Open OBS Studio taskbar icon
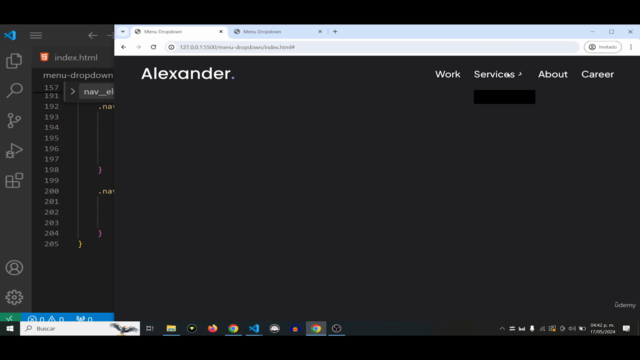The height and width of the screenshot is (360, 640). (x=336, y=328)
